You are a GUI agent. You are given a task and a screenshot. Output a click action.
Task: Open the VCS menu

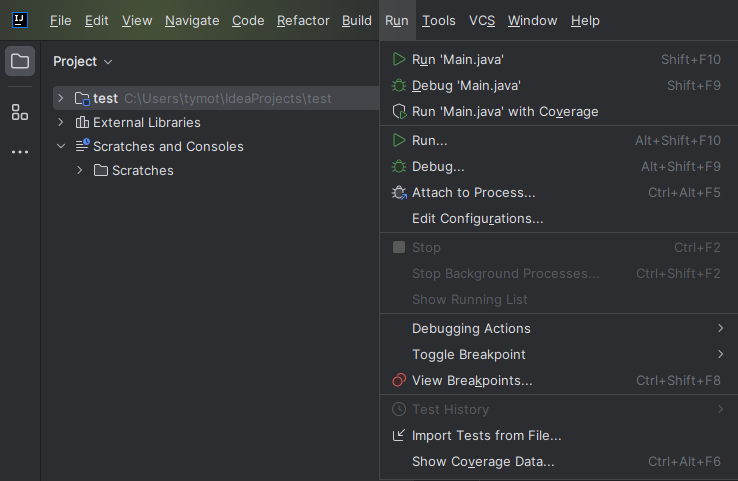(482, 21)
